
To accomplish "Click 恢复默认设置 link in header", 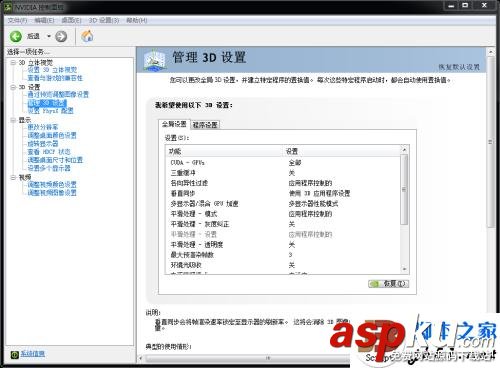I will pyautogui.click(x=459, y=67).
